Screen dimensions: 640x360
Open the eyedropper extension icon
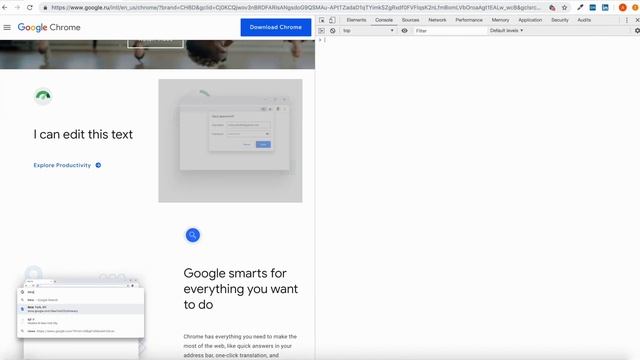580,8
